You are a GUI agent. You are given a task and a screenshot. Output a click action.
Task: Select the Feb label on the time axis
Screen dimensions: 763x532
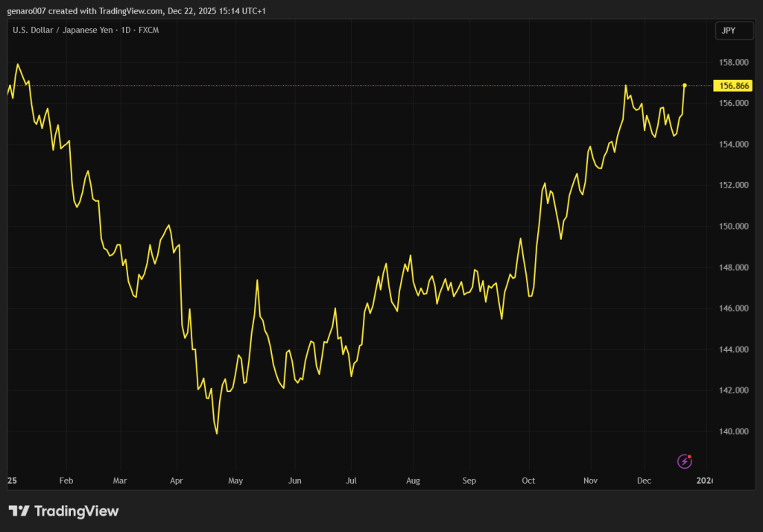click(x=66, y=481)
